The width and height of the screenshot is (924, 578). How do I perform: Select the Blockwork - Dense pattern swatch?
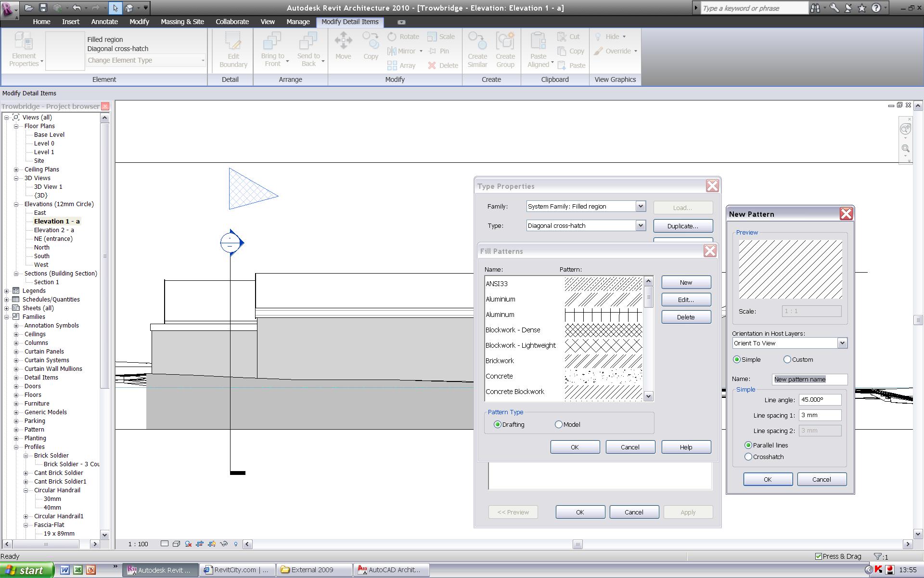603,330
